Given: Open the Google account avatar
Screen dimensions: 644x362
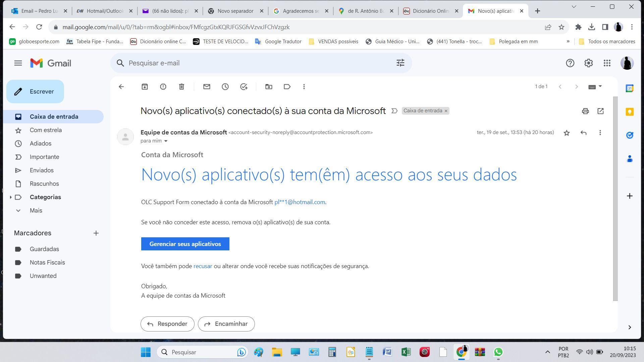Looking at the screenshot, I should pyautogui.click(x=627, y=63).
